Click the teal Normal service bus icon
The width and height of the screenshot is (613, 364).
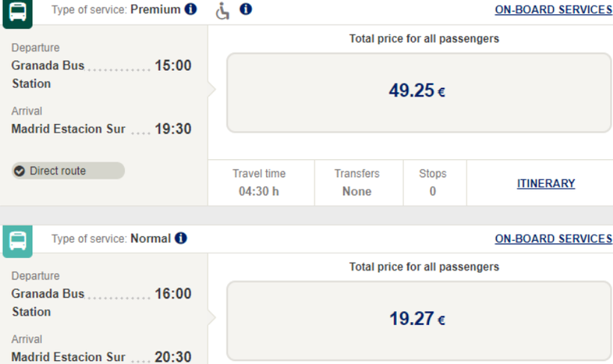coord(17,241)
